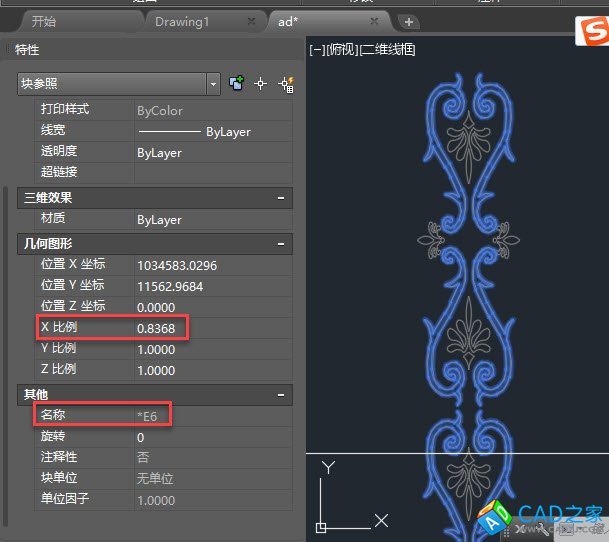Close the ad* drawing tab
The height and width of the screenshot is (542, 609).
374,21
